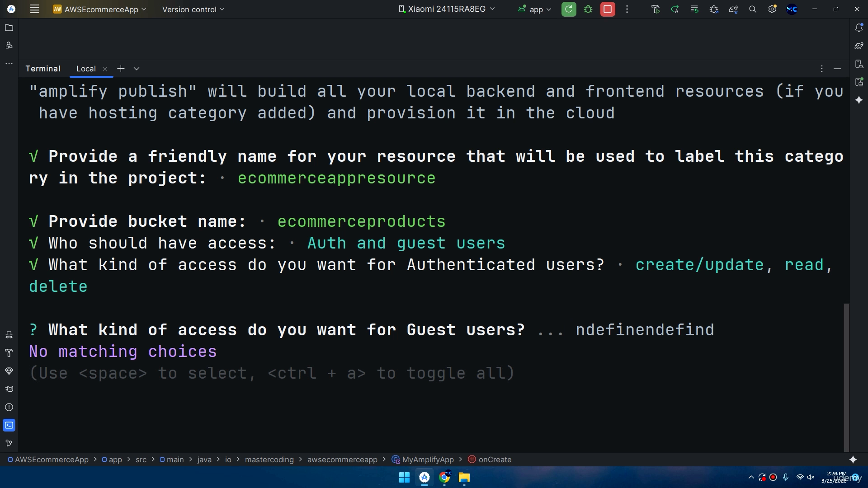Add a new terminal tab

click(121, 69)
